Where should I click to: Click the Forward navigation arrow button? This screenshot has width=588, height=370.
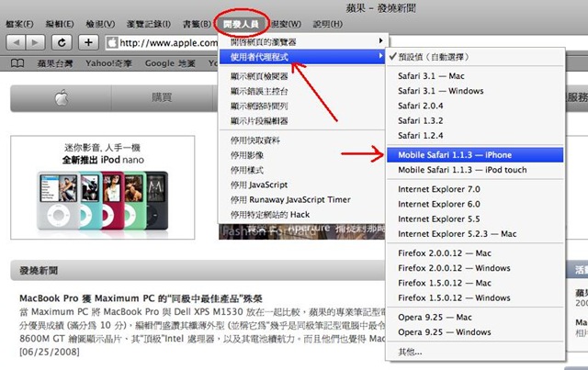tap(35, 42)
